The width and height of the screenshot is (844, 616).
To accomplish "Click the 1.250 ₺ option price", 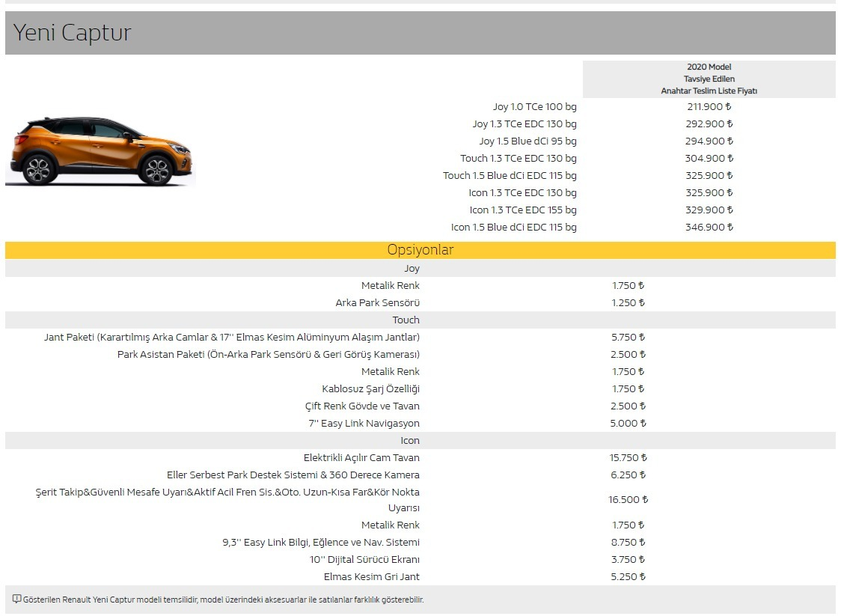I will tap(628, 302).
